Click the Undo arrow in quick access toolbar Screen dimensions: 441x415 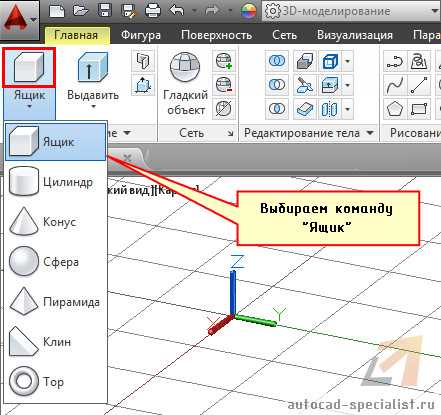pyautogui.click(x=177, y=10)
